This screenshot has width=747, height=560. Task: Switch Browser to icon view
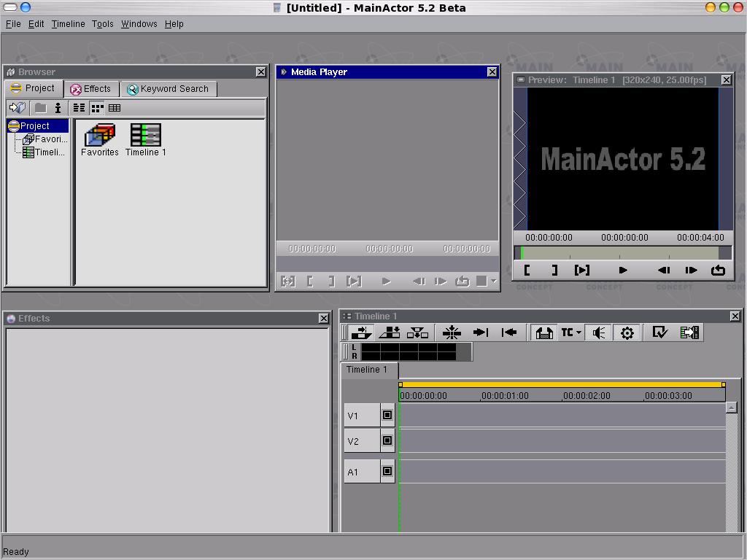(97, 108)
